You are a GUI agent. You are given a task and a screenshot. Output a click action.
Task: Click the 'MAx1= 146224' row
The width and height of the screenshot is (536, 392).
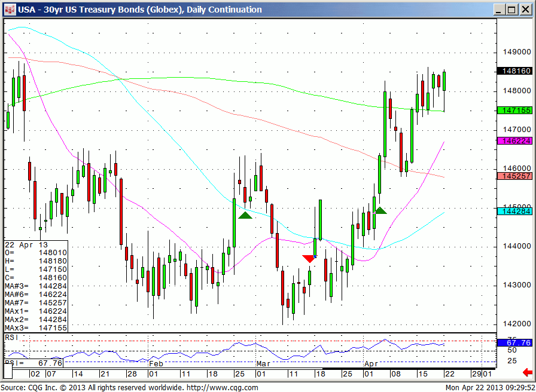click(x=36, y=311)
